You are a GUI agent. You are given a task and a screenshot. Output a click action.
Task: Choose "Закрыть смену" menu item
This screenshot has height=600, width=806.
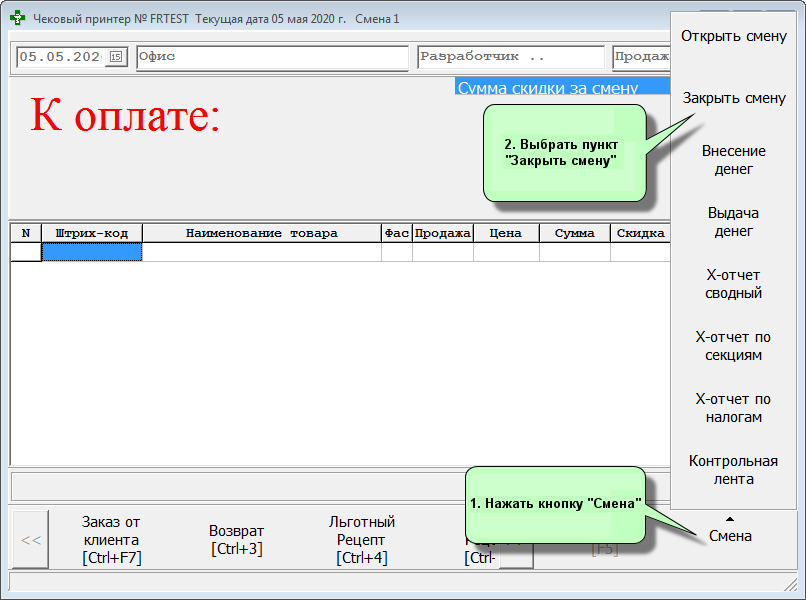point(733,99)
